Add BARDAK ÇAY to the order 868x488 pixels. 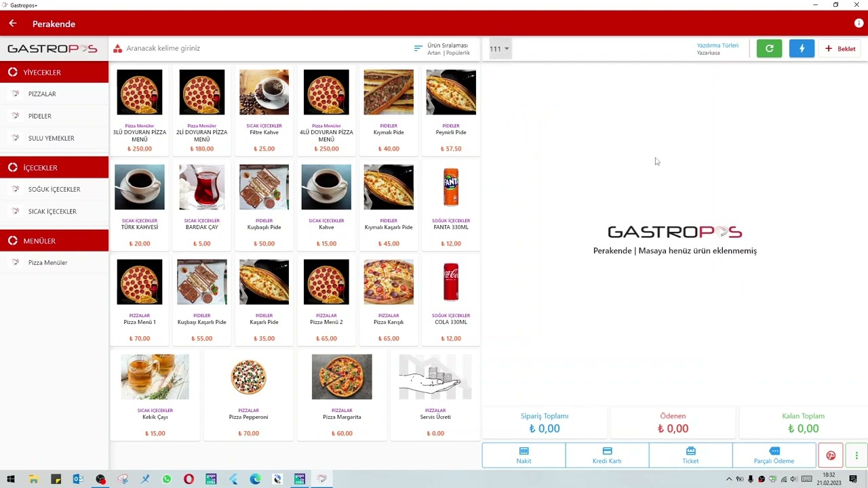point(202,205)
